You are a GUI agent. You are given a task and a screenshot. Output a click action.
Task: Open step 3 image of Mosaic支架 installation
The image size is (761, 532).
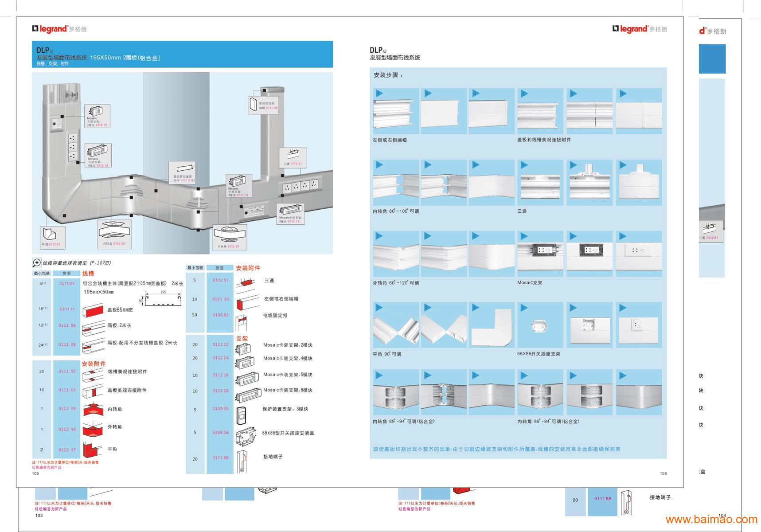click(639, 254)
